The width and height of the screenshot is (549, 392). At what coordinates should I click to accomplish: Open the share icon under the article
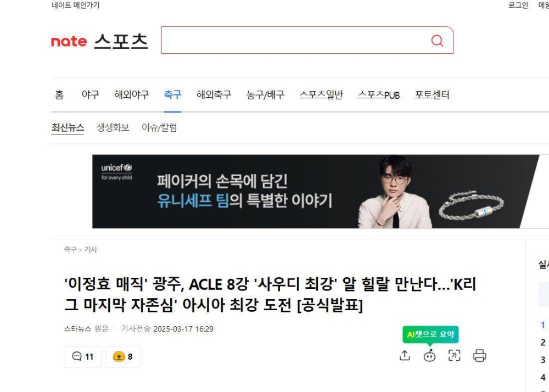click(405, 356)
